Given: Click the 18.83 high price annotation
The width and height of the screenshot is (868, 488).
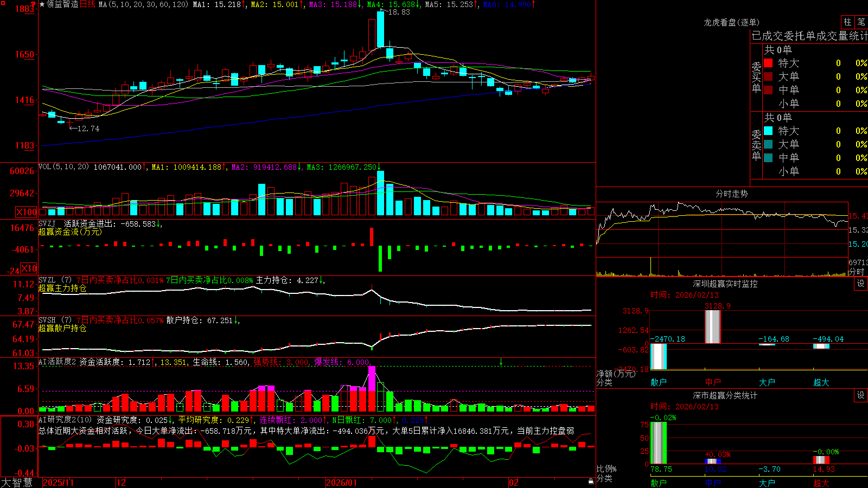Looking at the screenshot, I should coord(399,12).
